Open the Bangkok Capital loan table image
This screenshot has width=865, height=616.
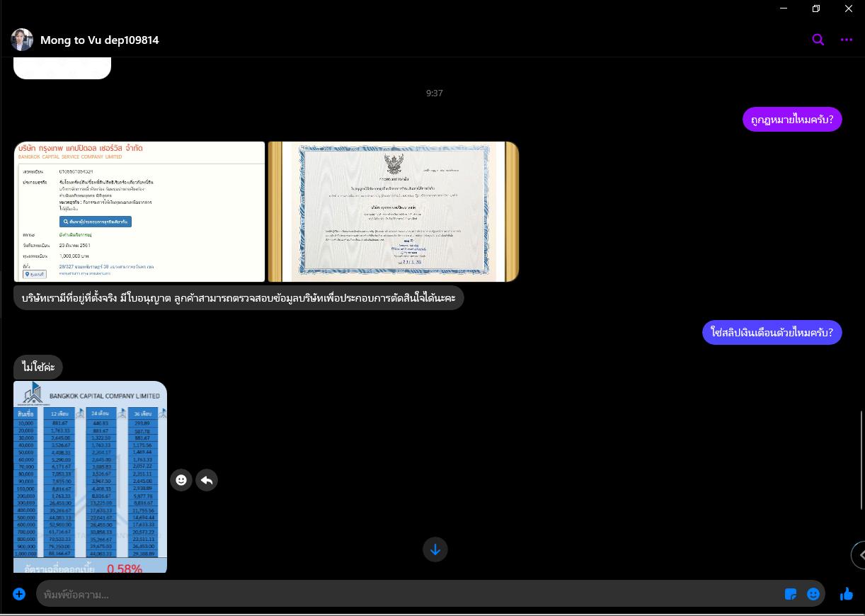[90, 477]
